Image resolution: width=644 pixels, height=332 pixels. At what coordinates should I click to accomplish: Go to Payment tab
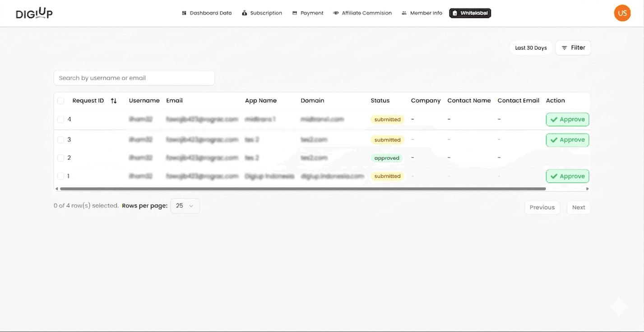click(308, 13)
